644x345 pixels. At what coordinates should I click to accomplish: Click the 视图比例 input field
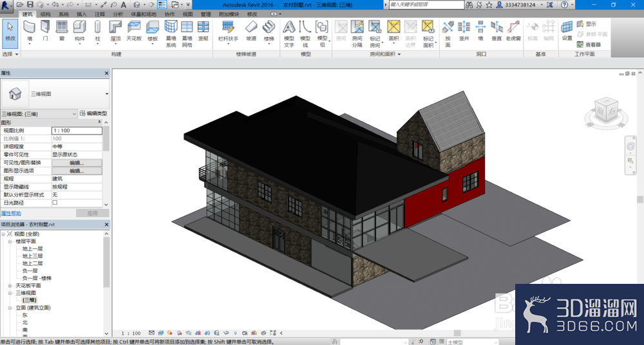click(x=77, y=131)
